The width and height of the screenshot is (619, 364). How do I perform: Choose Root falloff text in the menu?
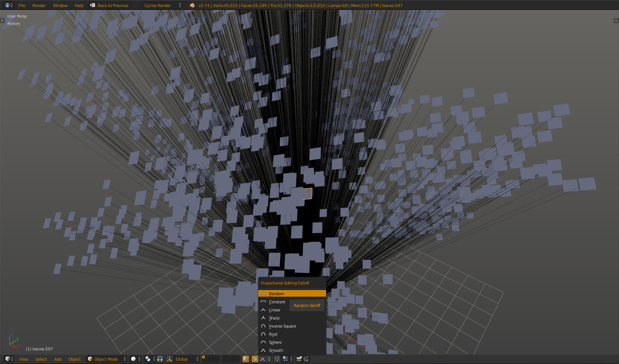tap(273, 334)
